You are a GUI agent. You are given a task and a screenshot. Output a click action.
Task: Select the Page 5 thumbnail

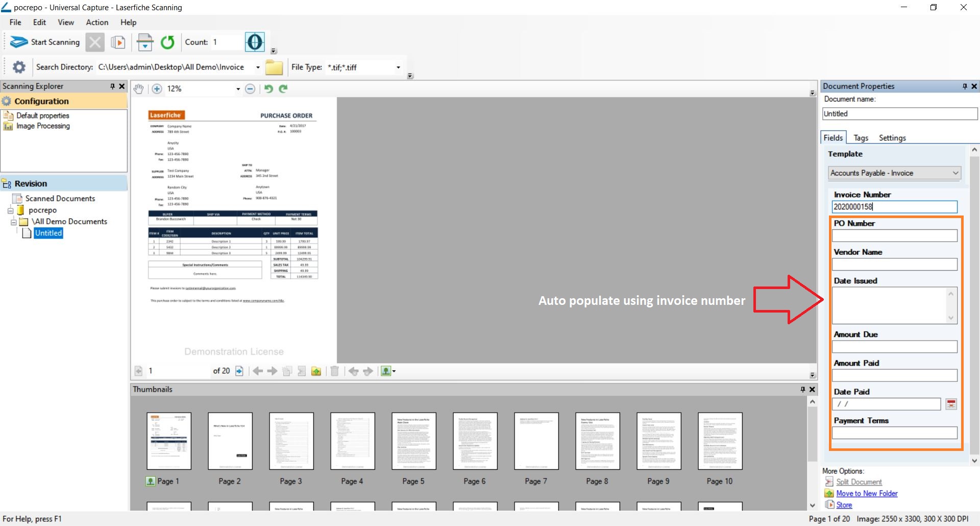pyautogui.click(x=414, y=441)
